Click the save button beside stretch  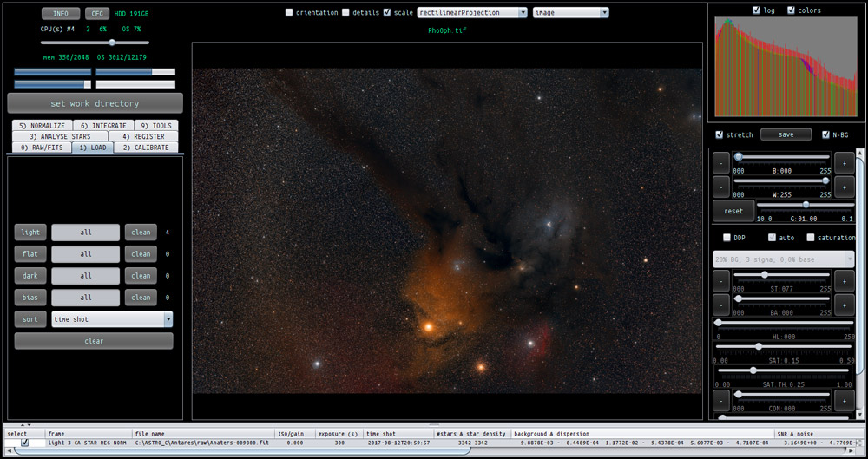click(x=786, y=134)
